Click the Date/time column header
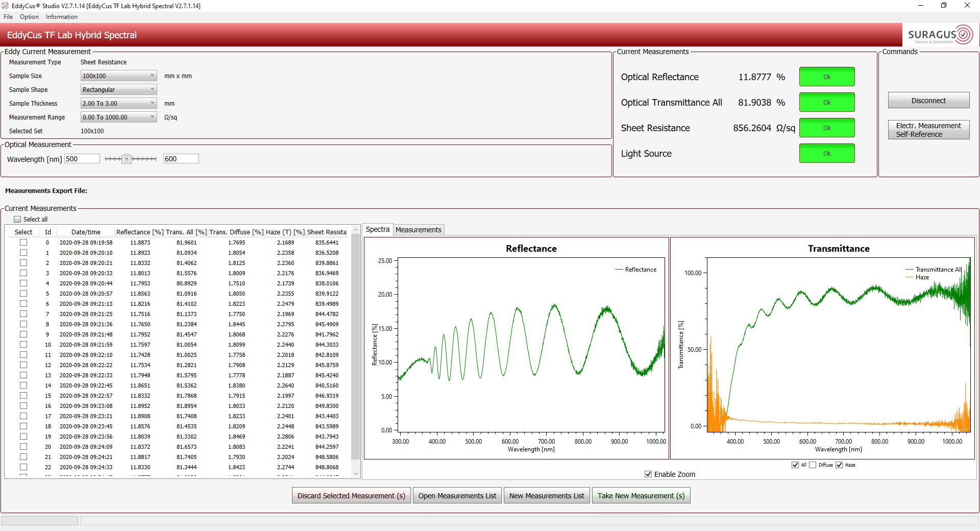 [86, 232]
